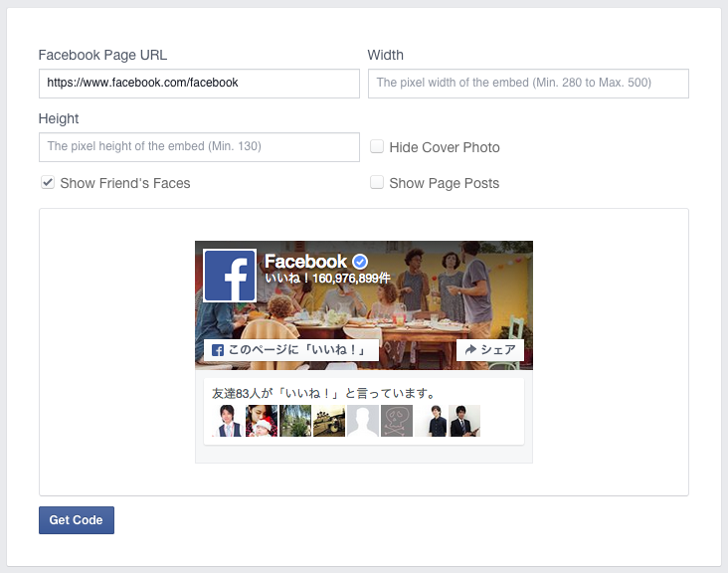Open friend thumbnail with sepia landscape

[329, 421]
